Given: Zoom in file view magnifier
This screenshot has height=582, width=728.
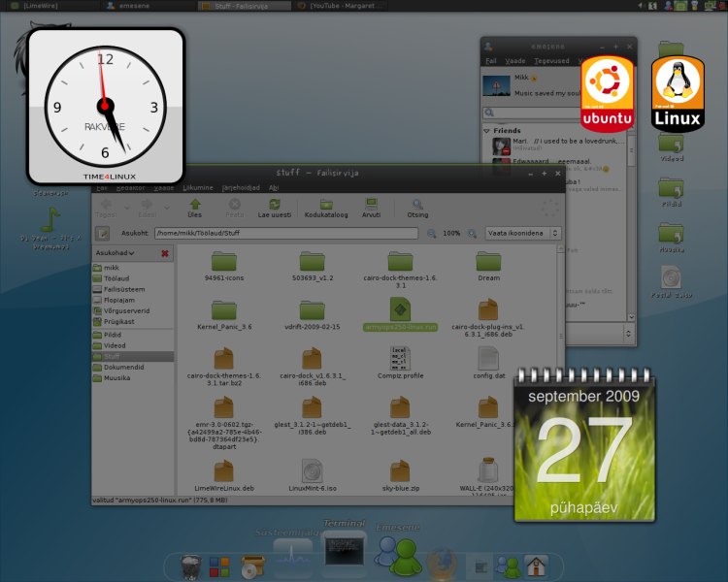Looking at the screenshot, I should coord(472,234).
